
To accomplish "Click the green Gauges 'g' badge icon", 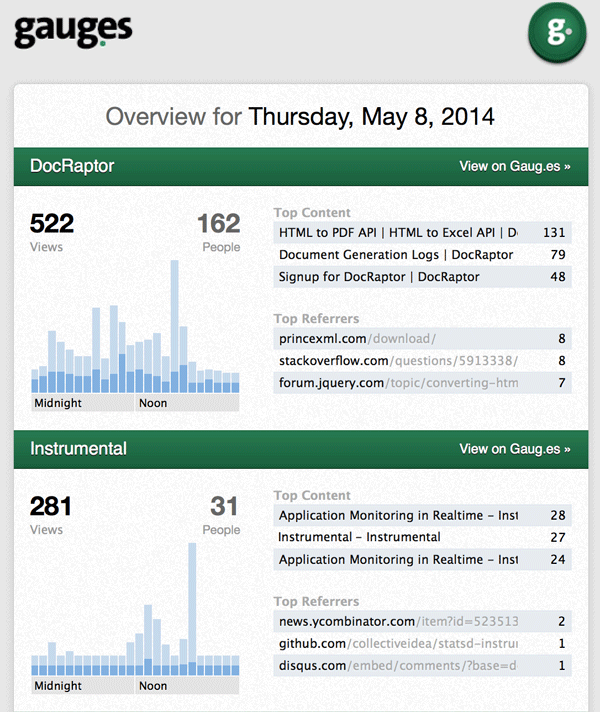I will 557,32.
